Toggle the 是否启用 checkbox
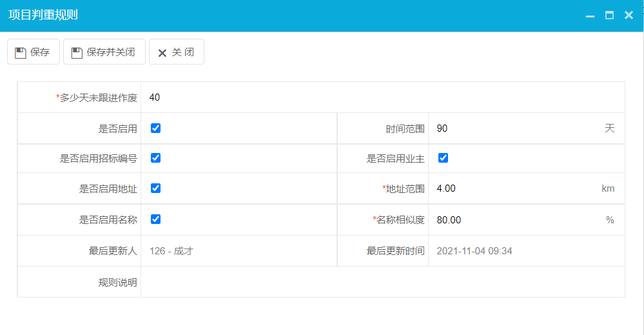Image resolution: width=644 pixels, height=335 pixels. [x=155, y=128]
